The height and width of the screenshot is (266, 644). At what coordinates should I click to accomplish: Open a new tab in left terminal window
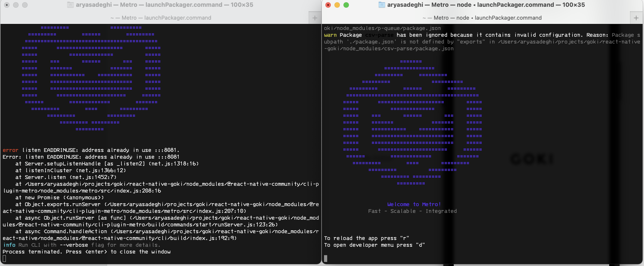pyautogui.click(x=315, y=18)
